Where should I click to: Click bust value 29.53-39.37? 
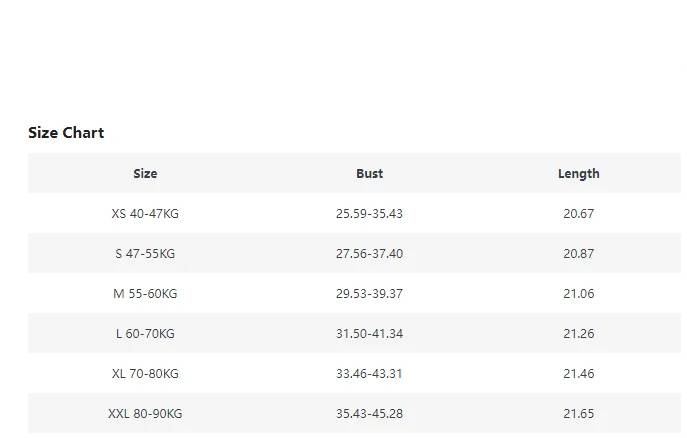369,293
